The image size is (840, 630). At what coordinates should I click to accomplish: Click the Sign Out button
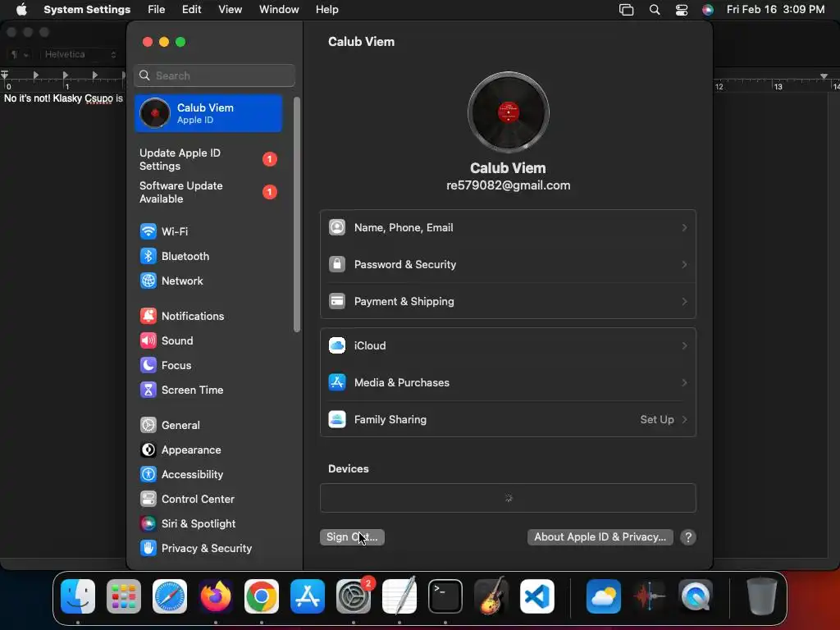coord(352,537)
